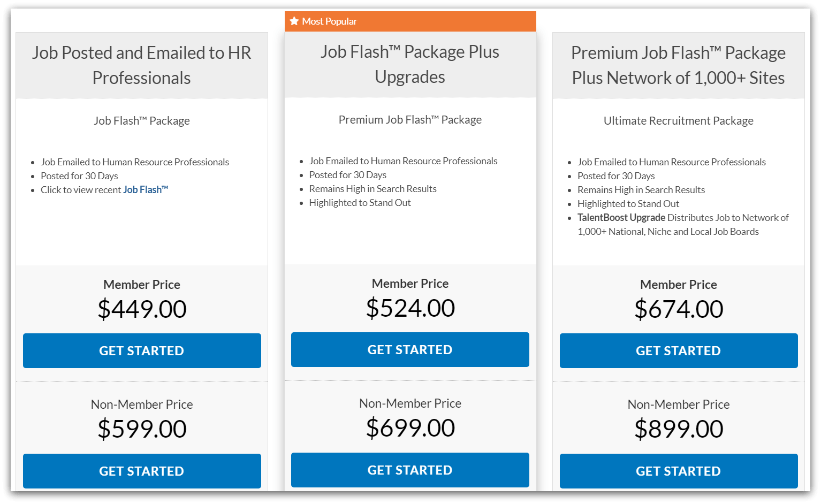This screenshot has height=504, width=821.
Task: Click Get Started below Member Price $449.00
Action: [x=141, y=350]
